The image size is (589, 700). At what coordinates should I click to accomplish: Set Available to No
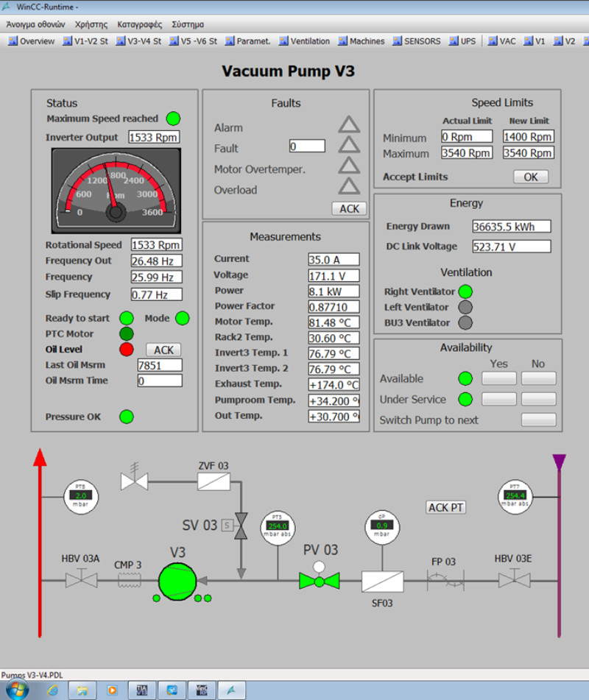point(538,378)
